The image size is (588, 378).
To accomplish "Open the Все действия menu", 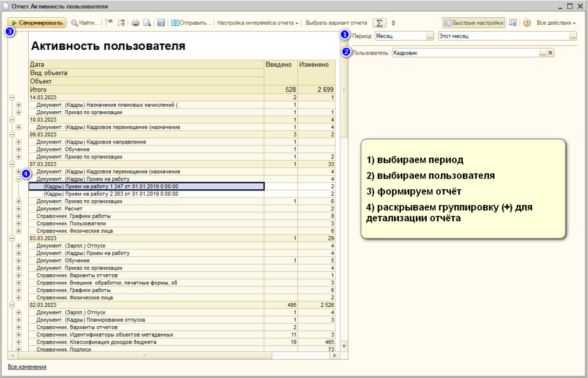I will (x=556, y=23).
